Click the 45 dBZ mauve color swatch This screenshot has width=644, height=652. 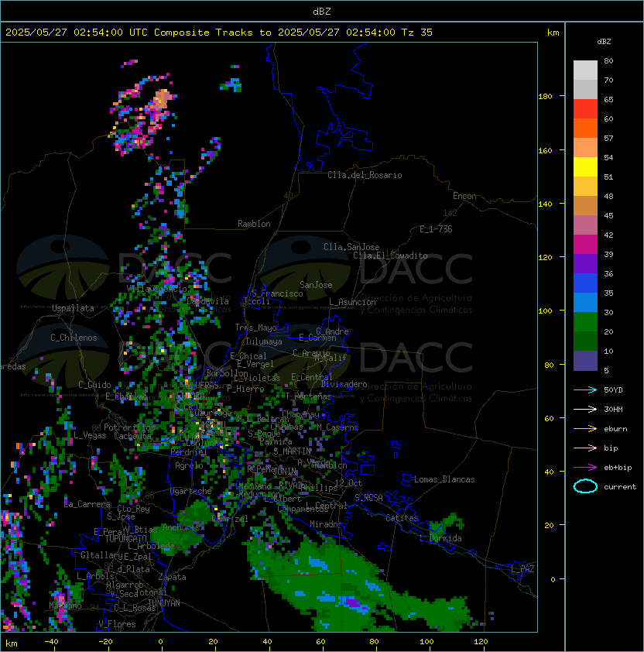click(585, 225)
